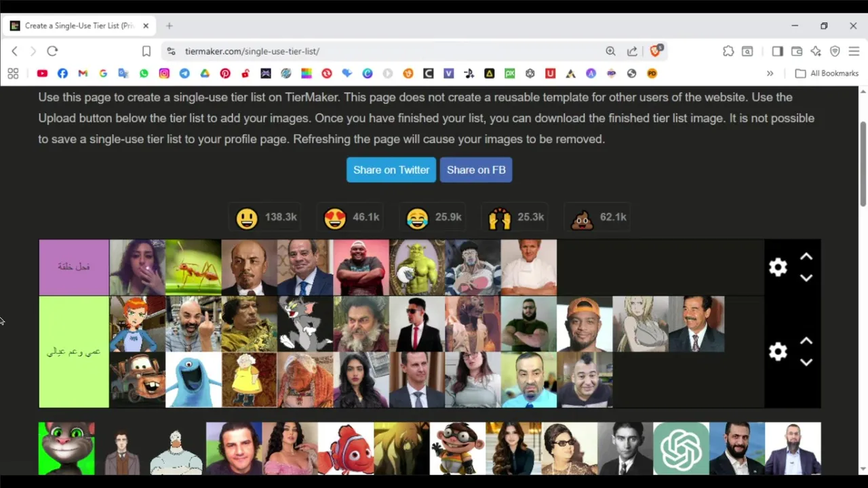This screenshot has height=488, width=868.
Task: Open the WhatsApp bookmark
Action: point(144,73)
